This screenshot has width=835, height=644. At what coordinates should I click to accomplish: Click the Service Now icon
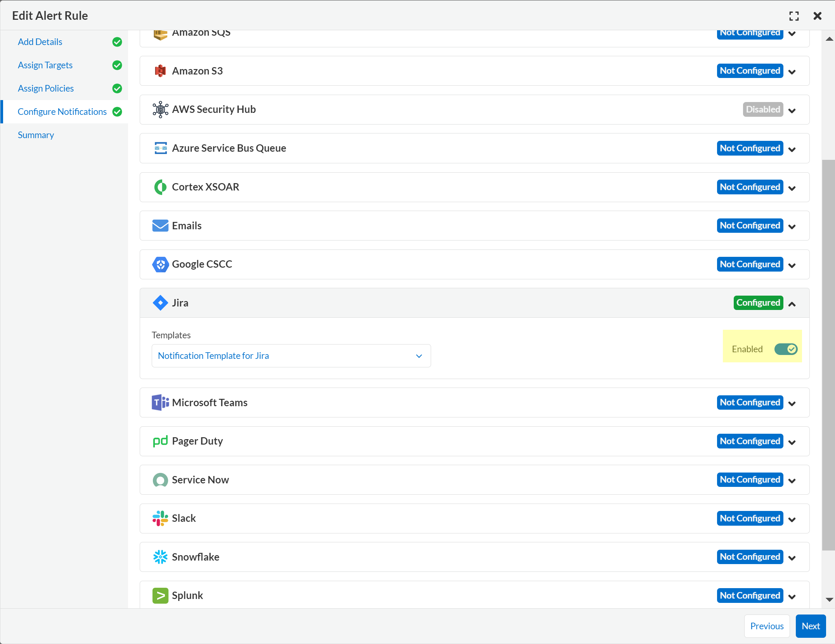(x=160, y=480)
